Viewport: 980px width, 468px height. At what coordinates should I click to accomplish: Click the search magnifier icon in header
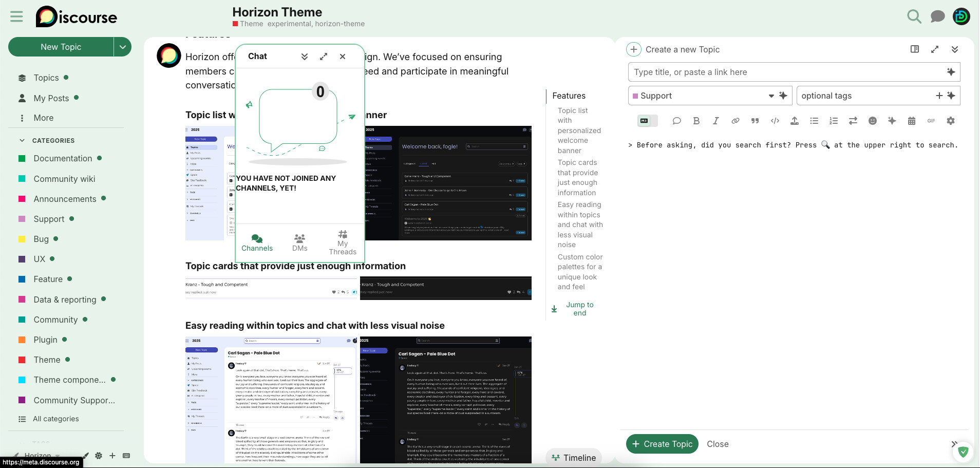[x=914, y=16]
